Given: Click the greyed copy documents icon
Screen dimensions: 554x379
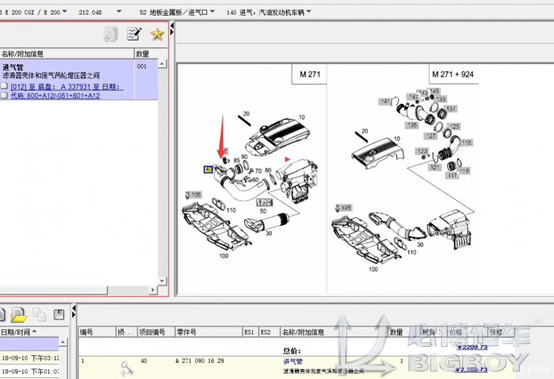Looking at the screenshot, I should (39, 314).
